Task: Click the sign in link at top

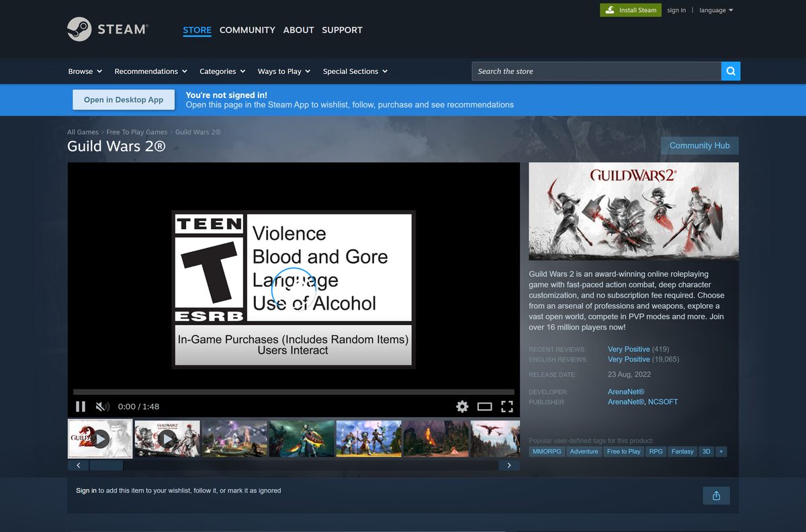Action: click(x=676, y=10)
